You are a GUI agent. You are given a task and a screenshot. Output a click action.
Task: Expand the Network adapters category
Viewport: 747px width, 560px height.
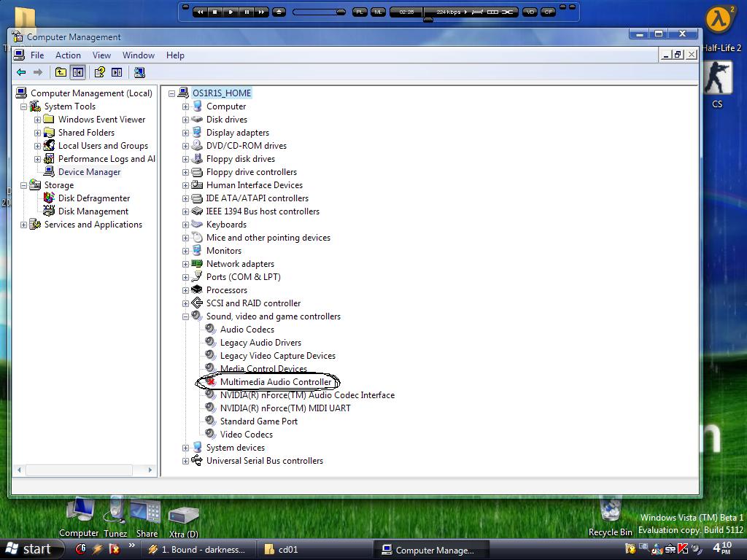click(185, 264)
